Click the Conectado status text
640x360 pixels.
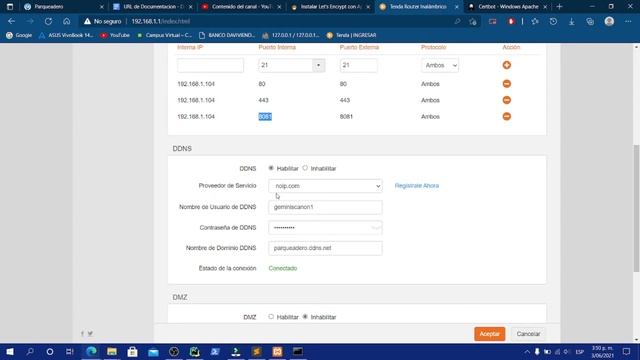coord(282,268)
